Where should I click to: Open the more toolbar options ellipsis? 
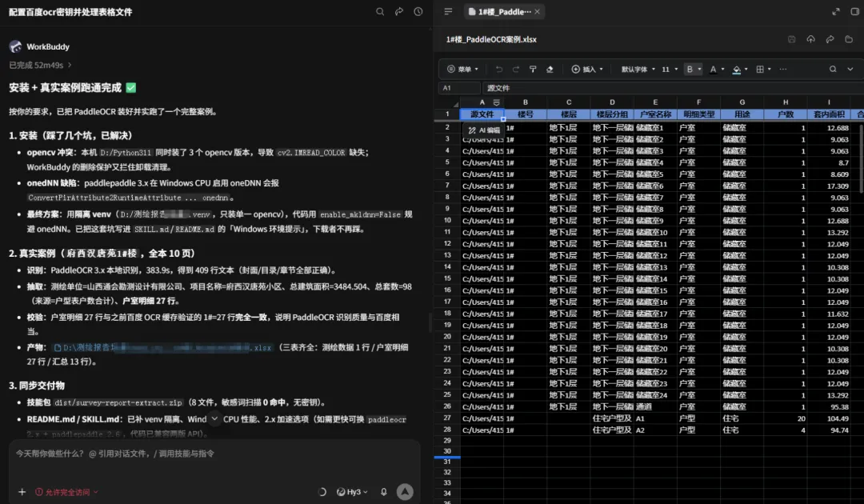click(783, 69)
